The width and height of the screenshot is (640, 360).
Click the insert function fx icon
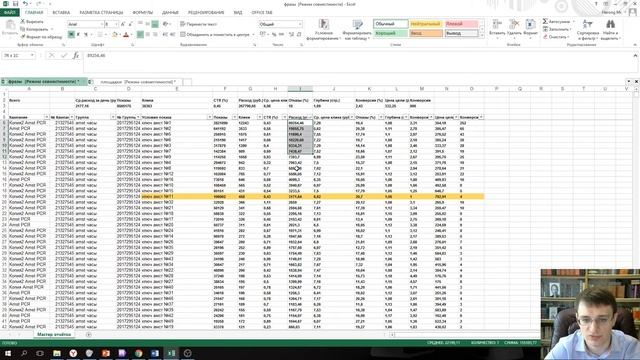(76, 55)
